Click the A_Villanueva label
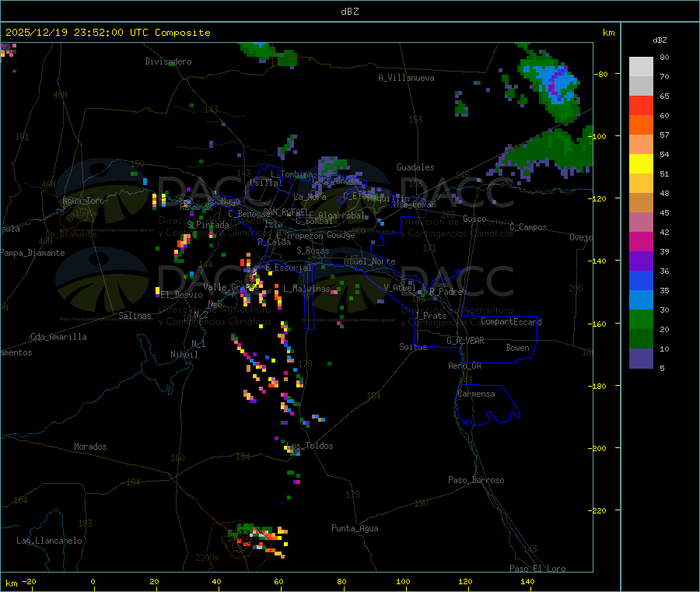This screenshot has width=700, height=592. pos(406,78)
